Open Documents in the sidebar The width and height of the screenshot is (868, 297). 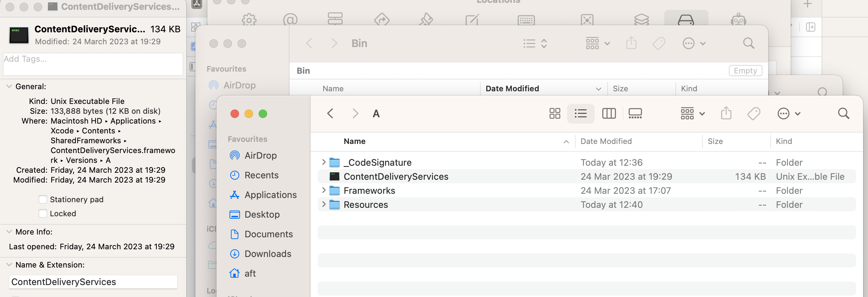pos(268,234)
